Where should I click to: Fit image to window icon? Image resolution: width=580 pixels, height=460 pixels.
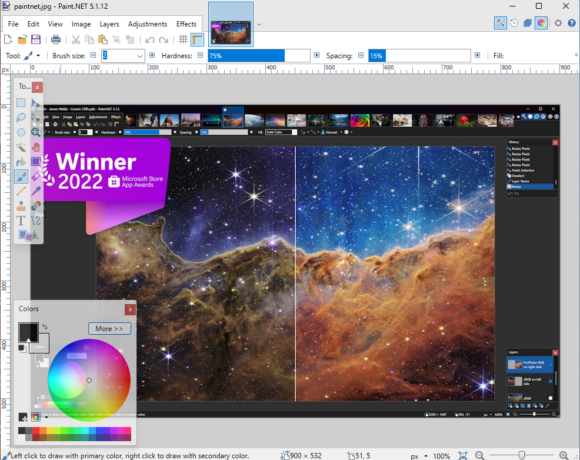[x=463, y=456]
